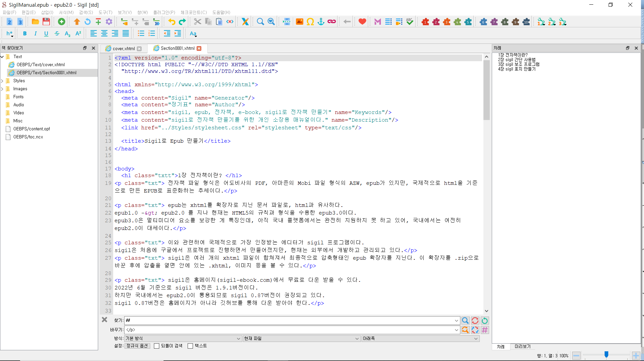
Task: Click the purple gear icon in the toolbar
Action: pos(109,22)
